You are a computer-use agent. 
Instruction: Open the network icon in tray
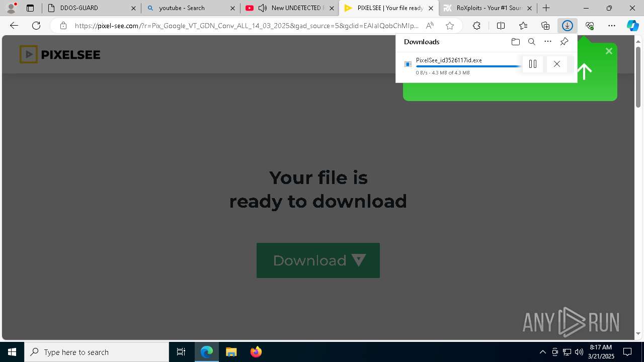(567, 352)
